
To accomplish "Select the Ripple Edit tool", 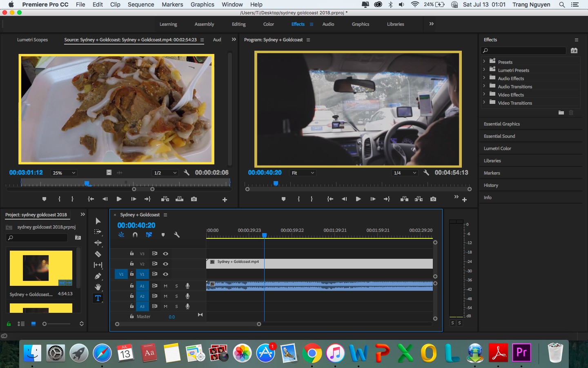I will (x=98, y=243).
